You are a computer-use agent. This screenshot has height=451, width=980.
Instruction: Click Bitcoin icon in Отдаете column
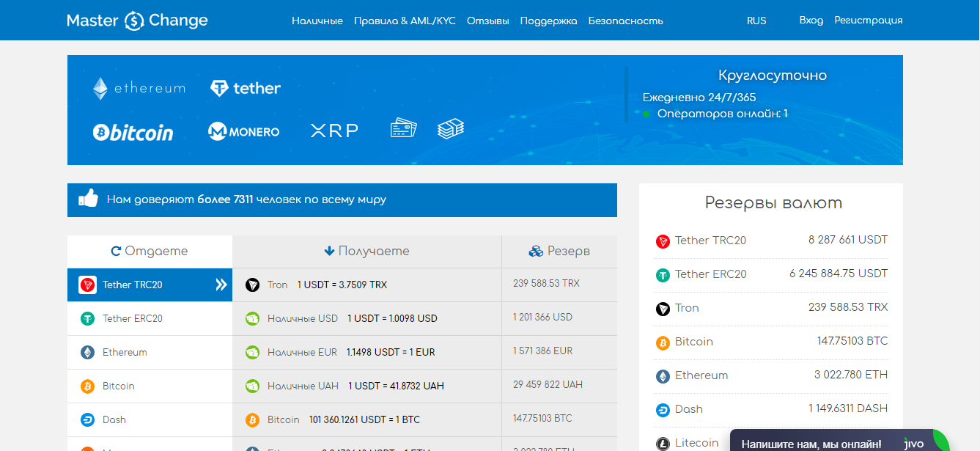tap(88, 386)
